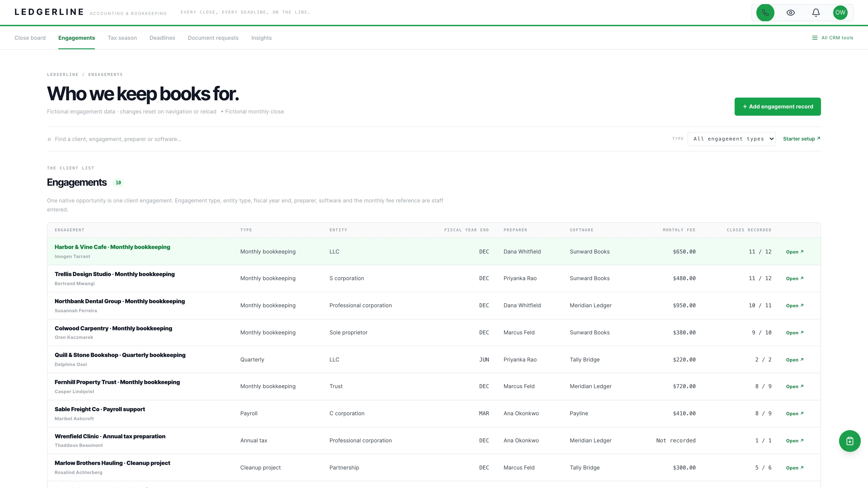Image resolution: width=868 pixels, height=488 pixels.
Task: Click the search magnifier icon
Action: (49, 139)
